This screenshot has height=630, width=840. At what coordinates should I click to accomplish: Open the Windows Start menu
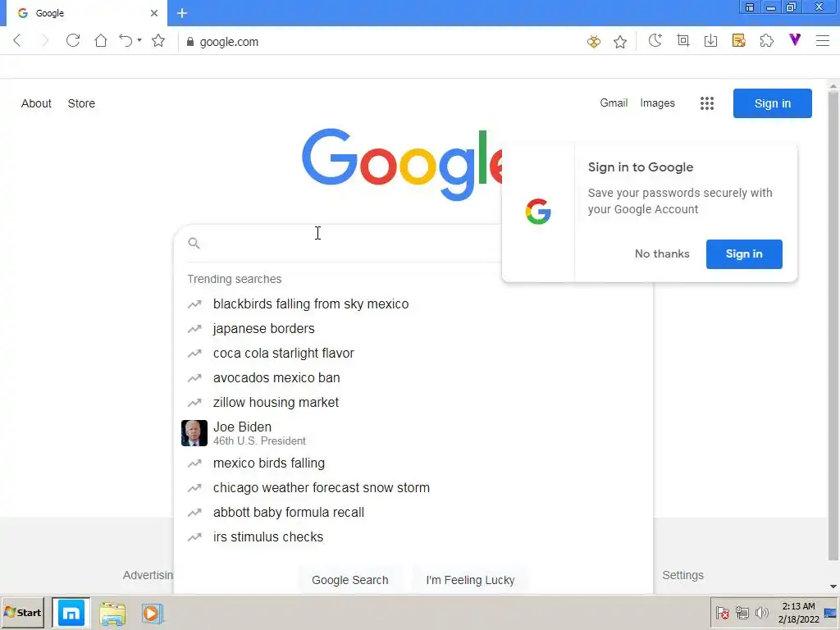[22, 612]
